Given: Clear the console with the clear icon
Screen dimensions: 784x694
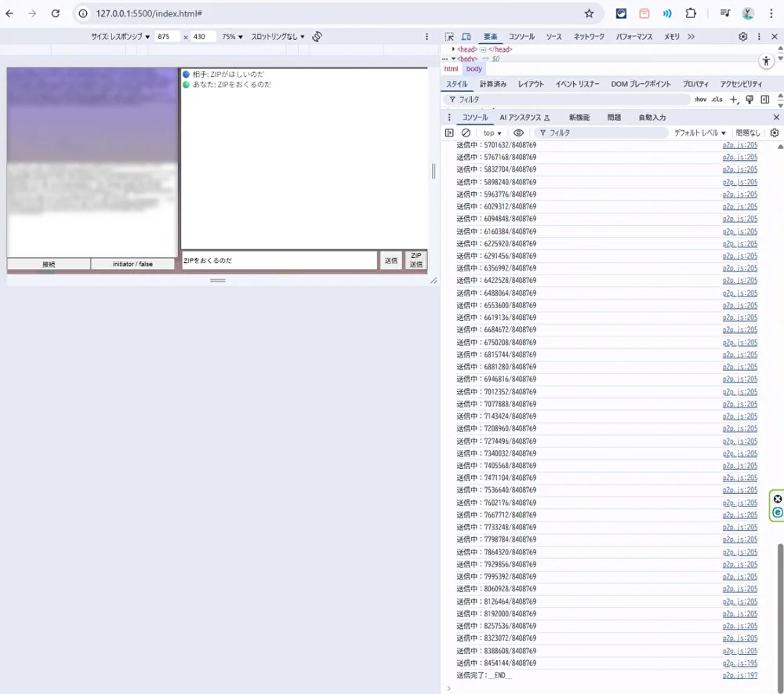Looking at the screenshot, I should tap(466, 133).
